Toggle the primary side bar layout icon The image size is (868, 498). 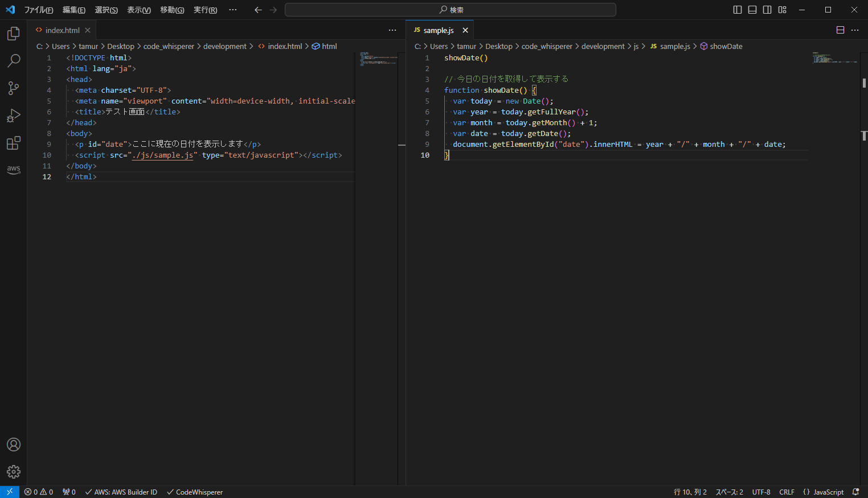pos(738,10)
